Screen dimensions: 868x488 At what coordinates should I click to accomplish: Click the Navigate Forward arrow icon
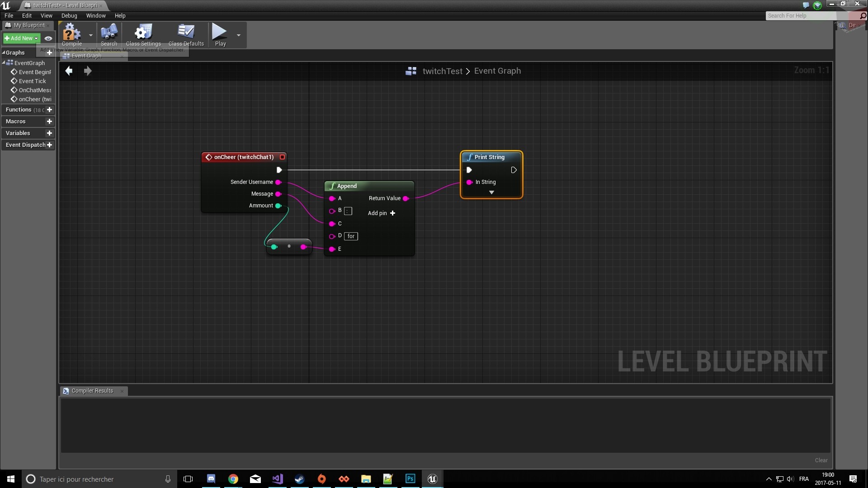88,70
